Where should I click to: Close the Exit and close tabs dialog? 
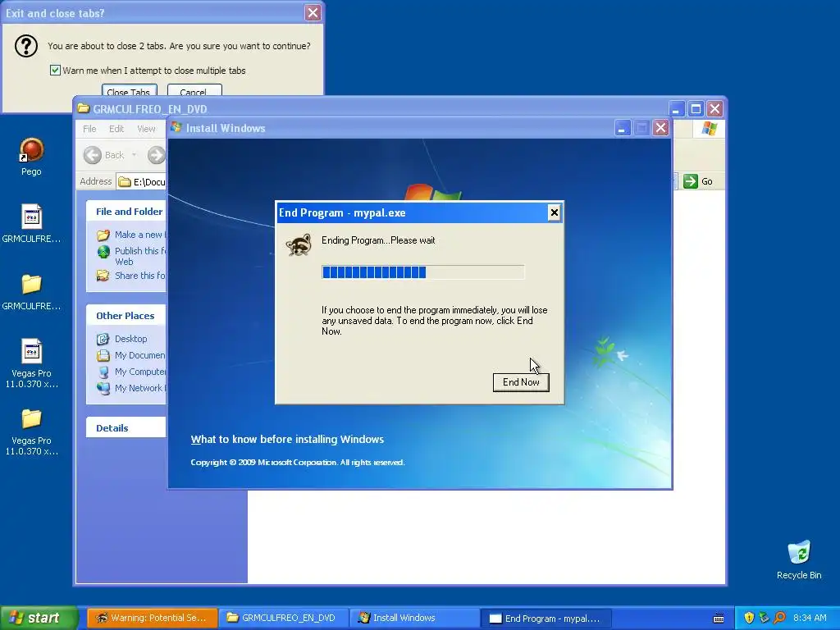313,13
